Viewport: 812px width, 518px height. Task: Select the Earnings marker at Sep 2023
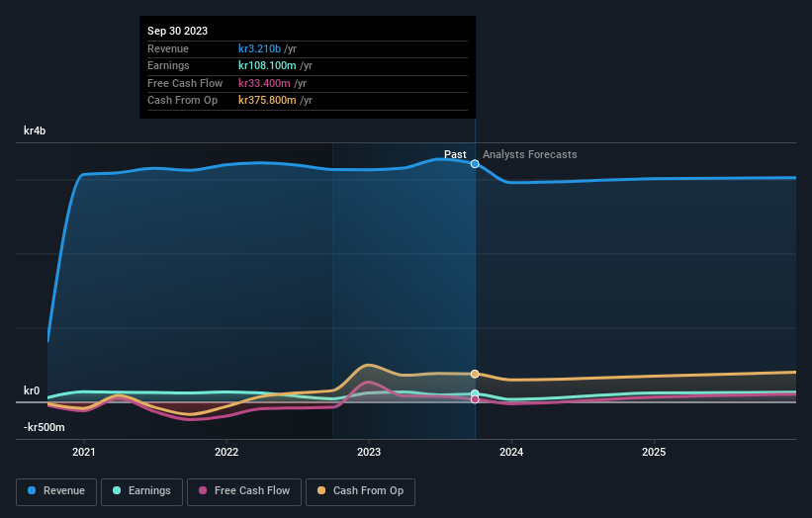(x=475, y=393)
